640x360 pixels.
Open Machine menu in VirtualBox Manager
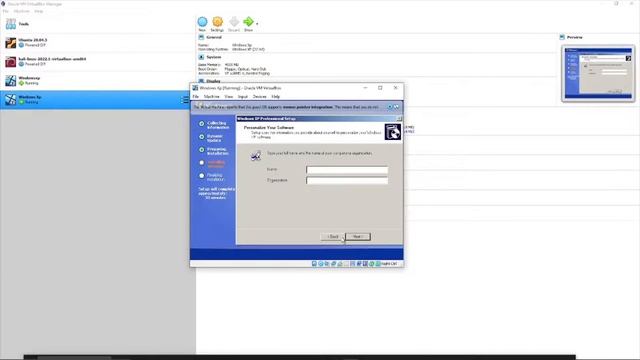click(x=22, y=11)
